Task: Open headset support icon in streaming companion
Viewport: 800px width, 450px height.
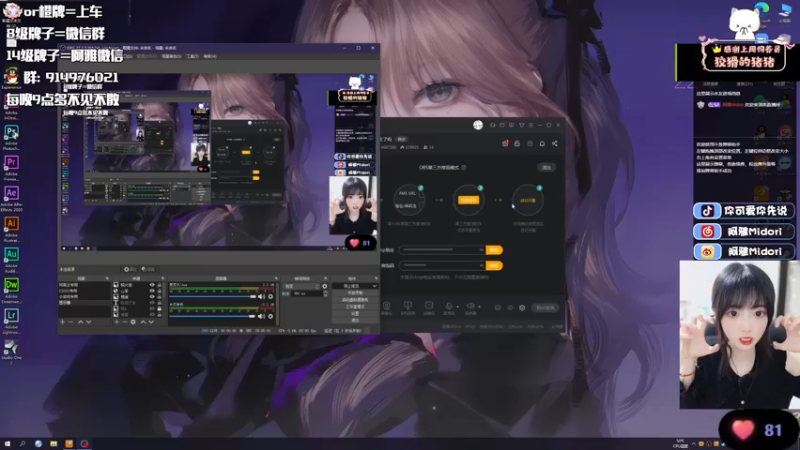Action: 493,126
